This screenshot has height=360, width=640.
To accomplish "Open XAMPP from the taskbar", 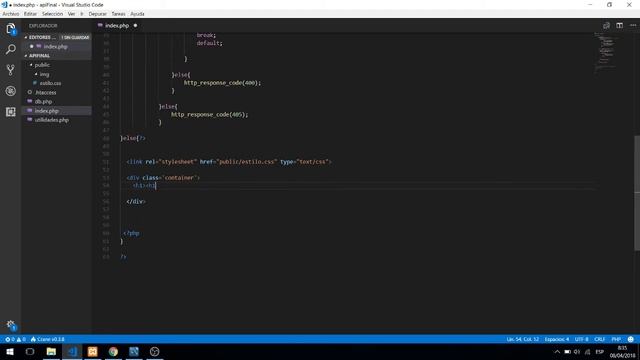I will pos(93,351).
